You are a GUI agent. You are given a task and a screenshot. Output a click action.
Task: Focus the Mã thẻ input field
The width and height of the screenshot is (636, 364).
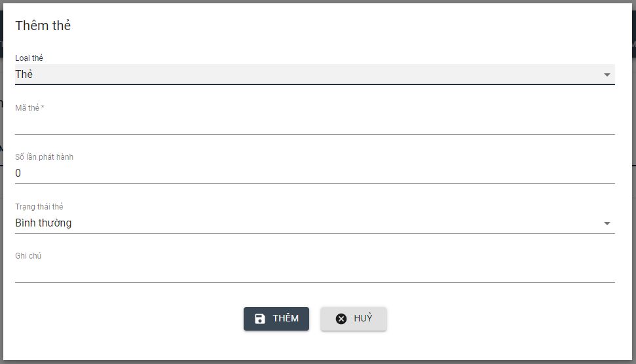coord(314,124)
